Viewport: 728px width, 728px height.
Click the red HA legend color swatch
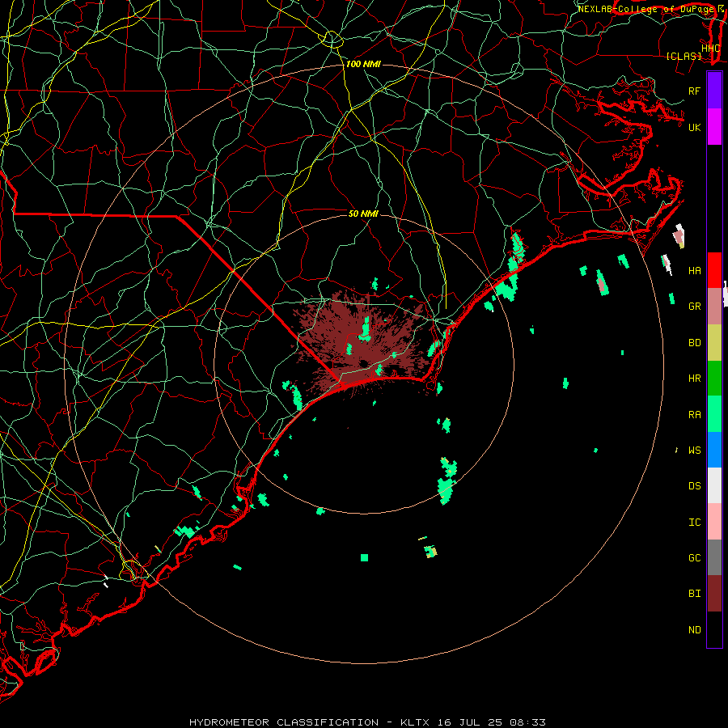click(x=714, y=270)
